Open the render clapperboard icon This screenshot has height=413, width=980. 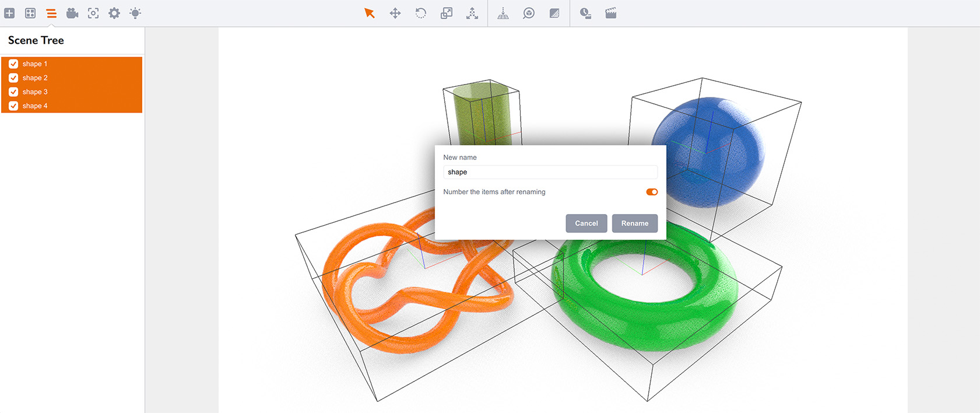pos(611,13)
